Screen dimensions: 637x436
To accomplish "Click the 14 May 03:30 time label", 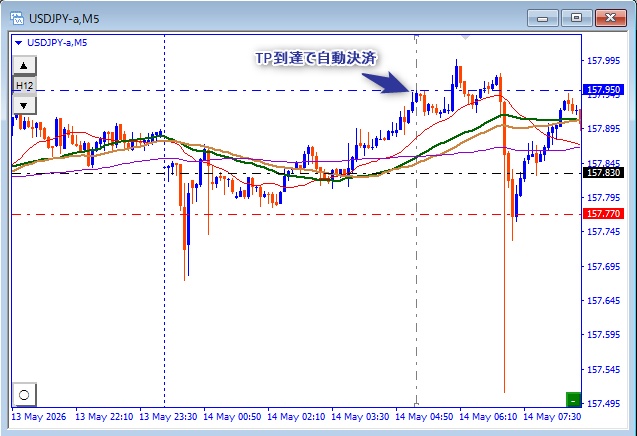I will click(360, 417).
